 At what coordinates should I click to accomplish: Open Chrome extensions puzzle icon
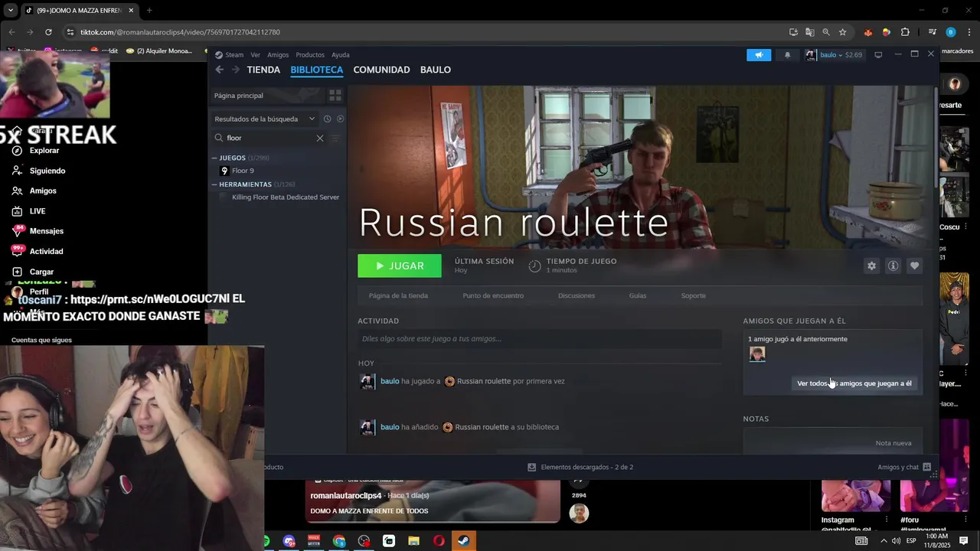pyautogui.click(x=905, y=32)
